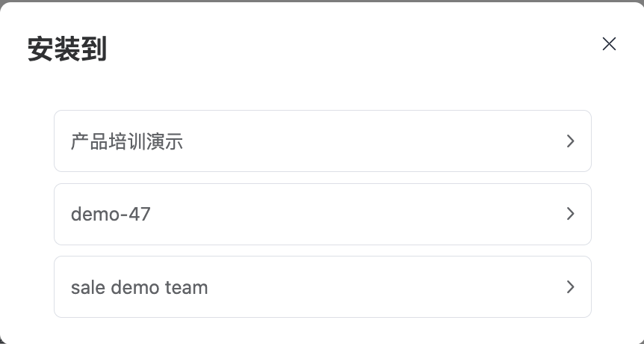This screenshot has width=644, height=344.
Task: Click the chevron arrow beside sale demo team
Action: coord(570,287)
